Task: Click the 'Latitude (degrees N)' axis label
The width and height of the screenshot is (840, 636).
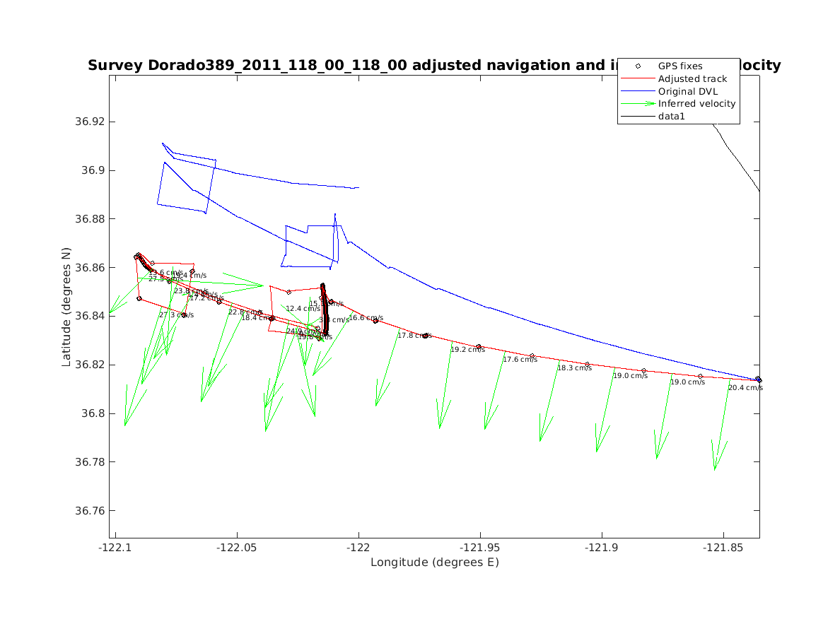Action: coord(66,307)
